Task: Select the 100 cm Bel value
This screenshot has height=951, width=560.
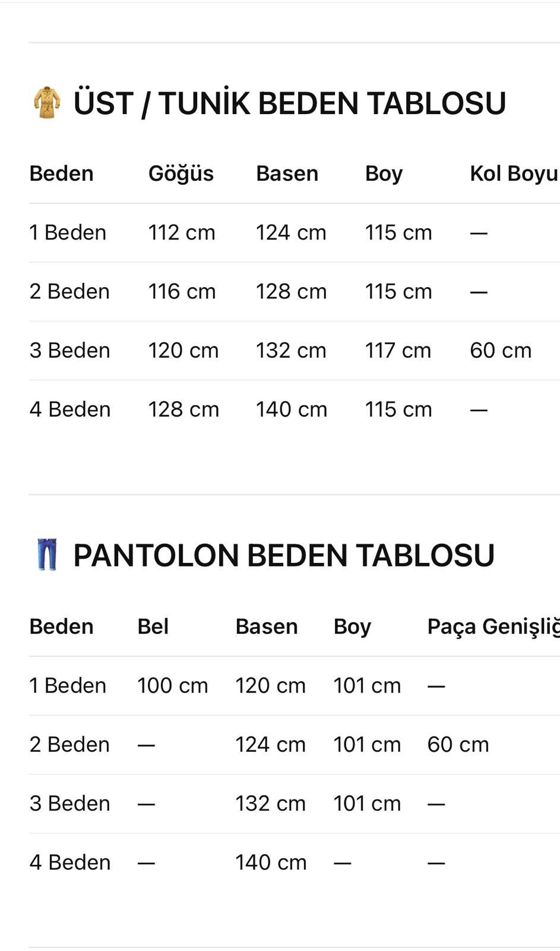Action: point(172,685)
